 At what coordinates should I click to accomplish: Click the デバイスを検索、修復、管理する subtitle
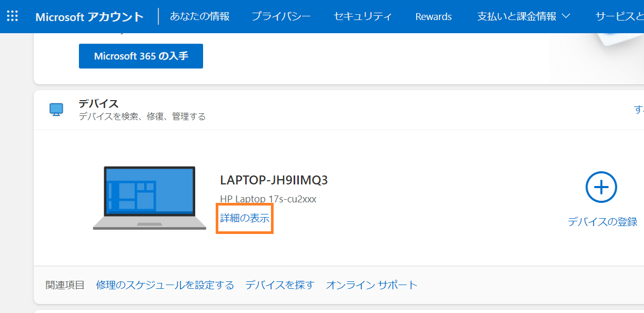coord(142,116)
